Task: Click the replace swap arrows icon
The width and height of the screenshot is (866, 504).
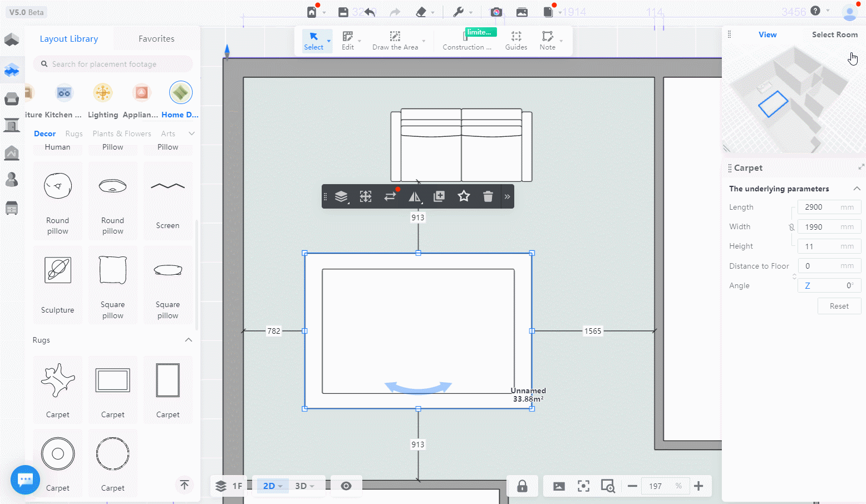Action: pos(390,196)
